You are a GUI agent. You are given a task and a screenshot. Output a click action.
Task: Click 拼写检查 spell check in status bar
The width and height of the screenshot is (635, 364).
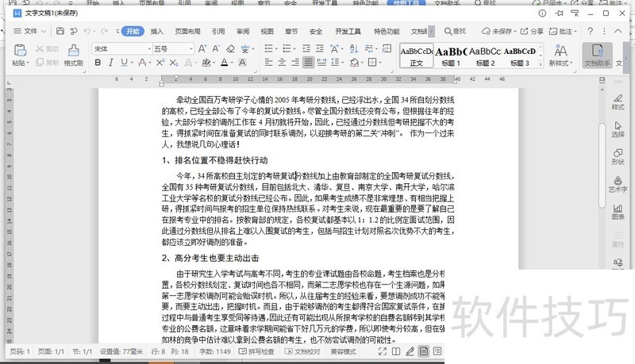(x=256, y=351)
